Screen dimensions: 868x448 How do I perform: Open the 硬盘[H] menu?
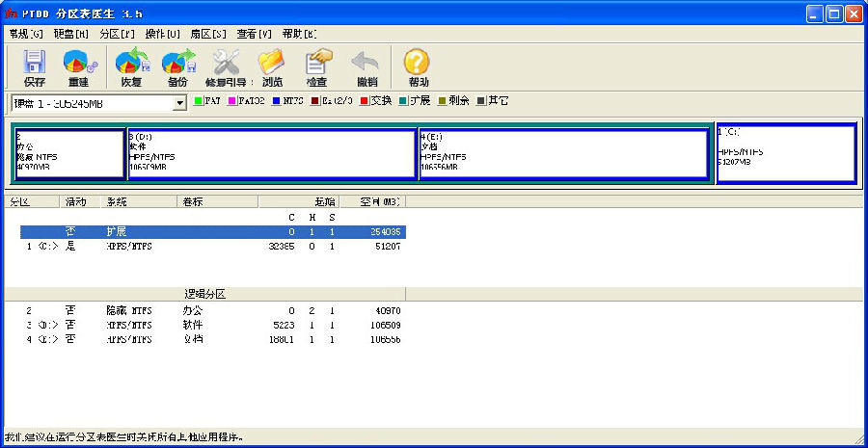coord(71,34)
